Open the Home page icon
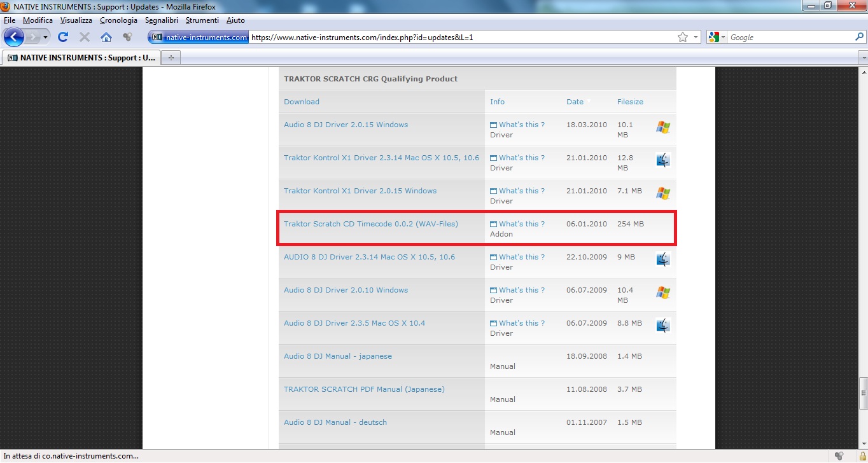Screen dimensions: 868x463 pyautogui.click(x=106, y=38)
